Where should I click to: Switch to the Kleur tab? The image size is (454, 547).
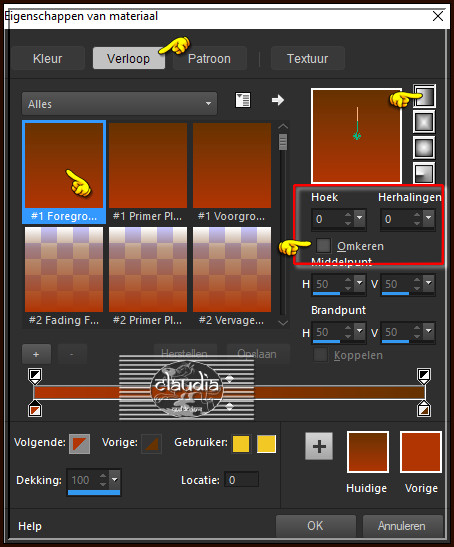(48, 59)
